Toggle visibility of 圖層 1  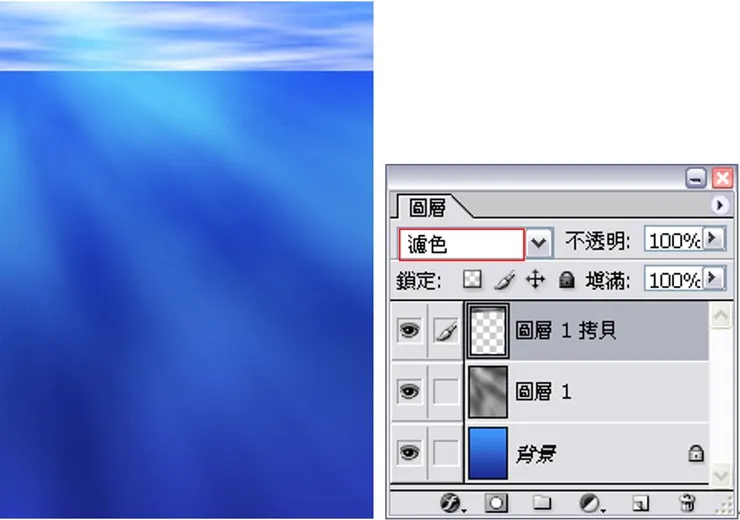tap(409, 391)
